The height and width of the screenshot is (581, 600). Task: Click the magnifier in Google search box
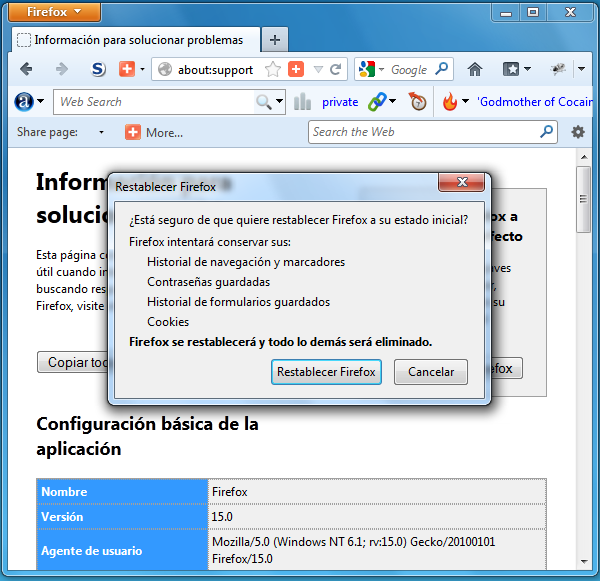coord(442,69)
